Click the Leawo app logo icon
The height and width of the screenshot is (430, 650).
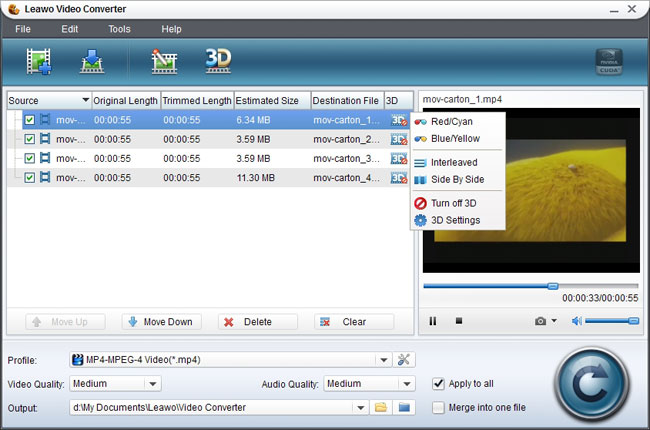pyautogui.click(x=14, y=9)
